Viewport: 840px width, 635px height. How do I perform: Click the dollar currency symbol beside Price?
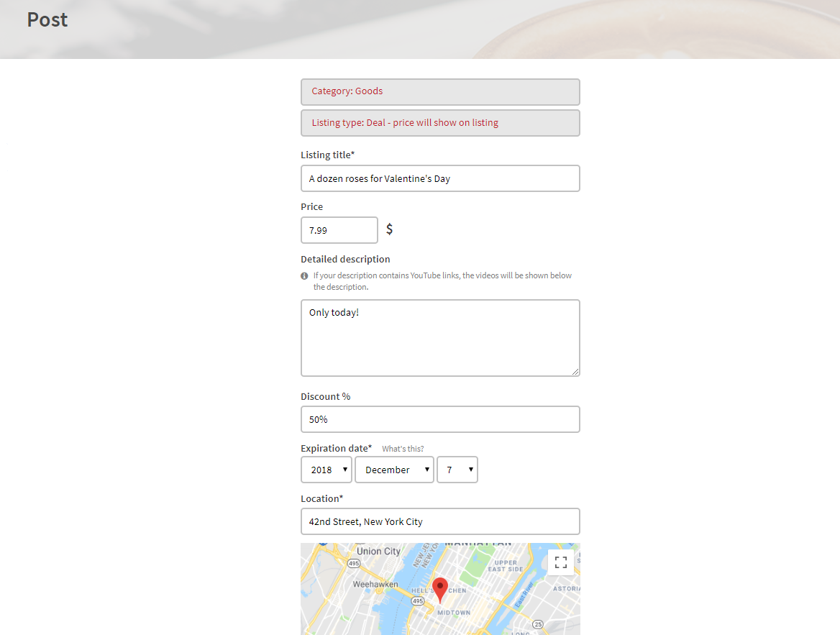click(x=390, y=229)
